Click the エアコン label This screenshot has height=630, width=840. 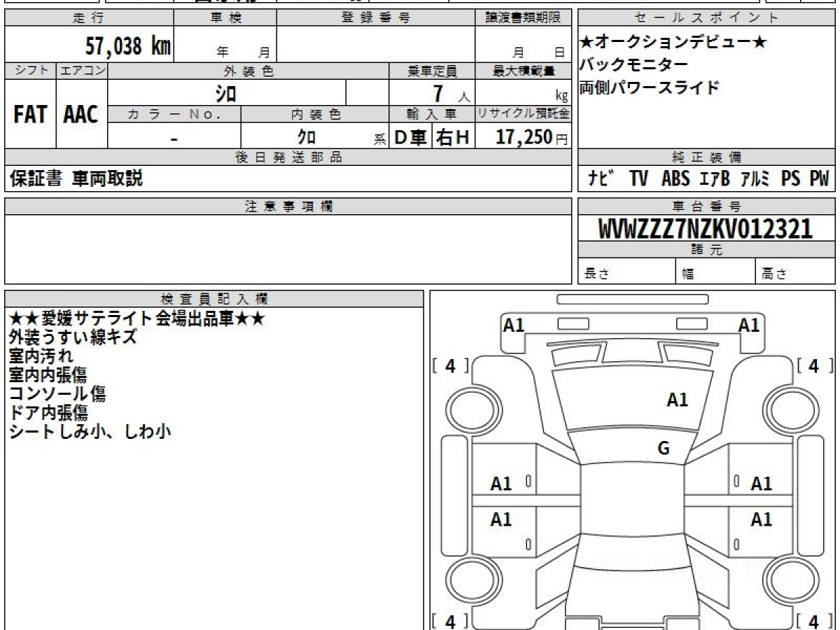(x=82, y=71)
